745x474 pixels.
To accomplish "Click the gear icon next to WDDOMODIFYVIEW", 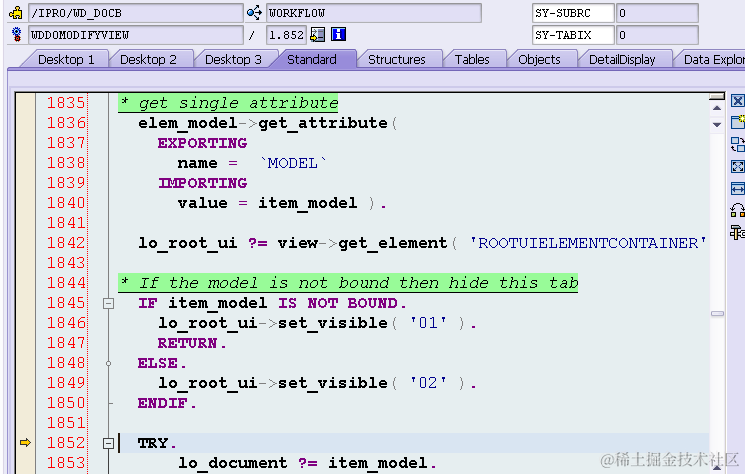I will [x=17, y=34].
